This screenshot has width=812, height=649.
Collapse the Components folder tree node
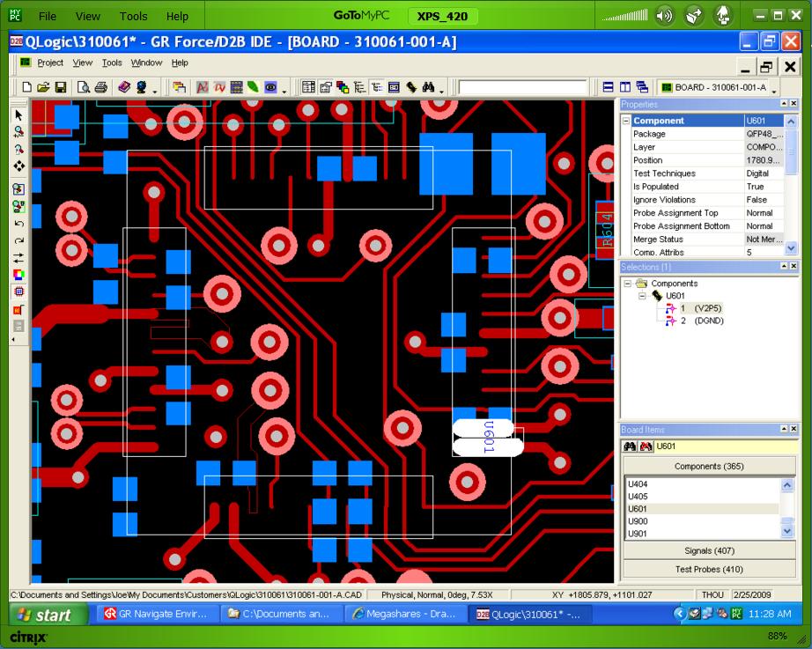click(628, 284)
